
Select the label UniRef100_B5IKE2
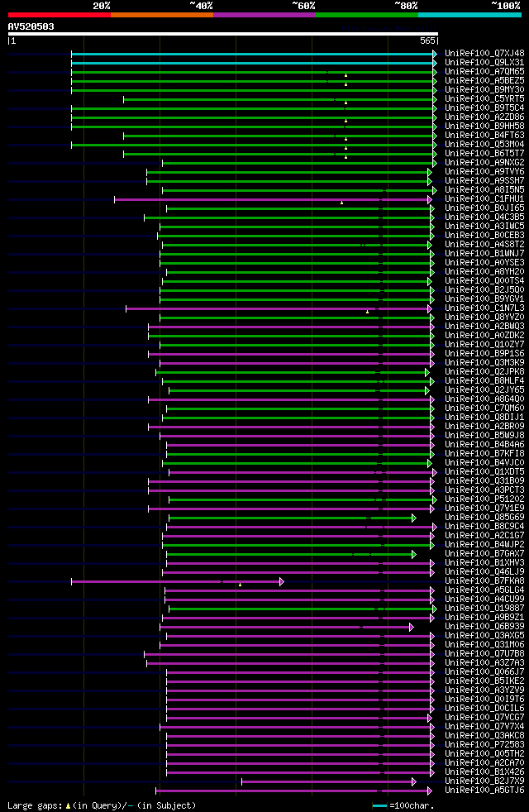[484, 681]
